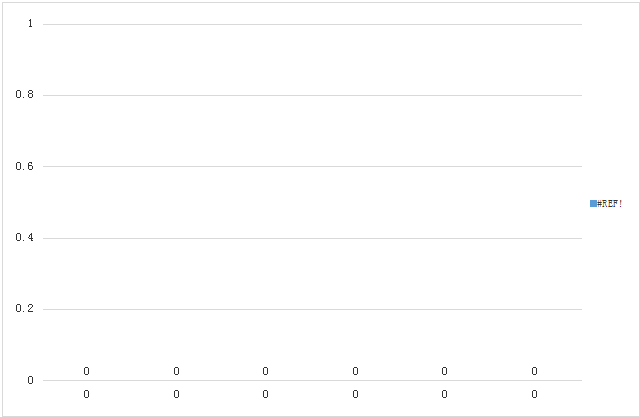Click the 0.8 vertical axis label

[24, 95]
